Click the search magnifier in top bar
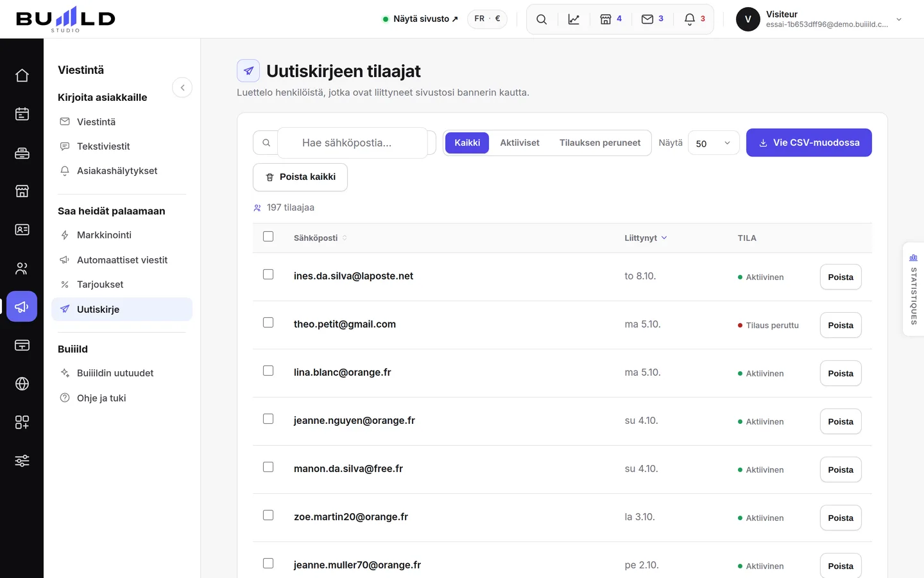The image size is (924, 578). 542,19
